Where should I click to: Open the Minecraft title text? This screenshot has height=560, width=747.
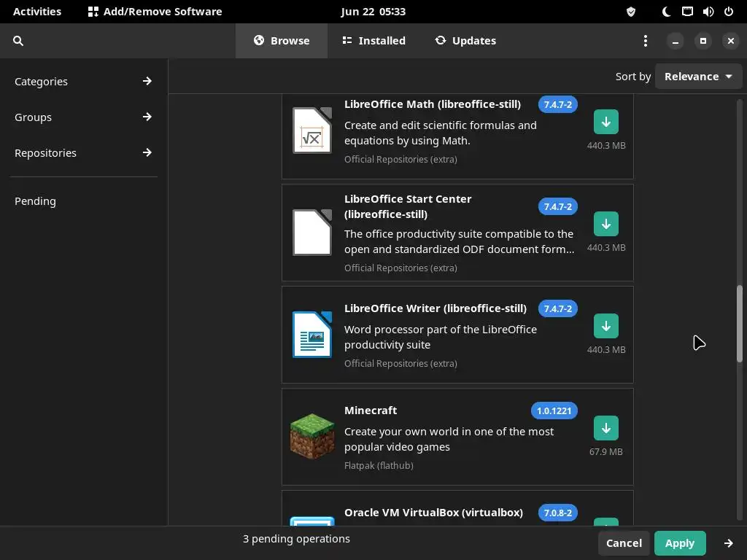click(x=371, y=411)
